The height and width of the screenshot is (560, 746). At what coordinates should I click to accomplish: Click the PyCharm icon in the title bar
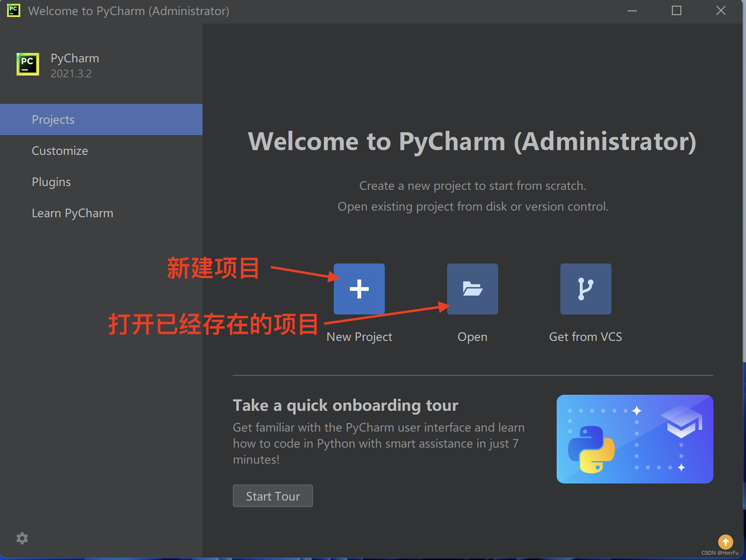[x=14, y=10]
